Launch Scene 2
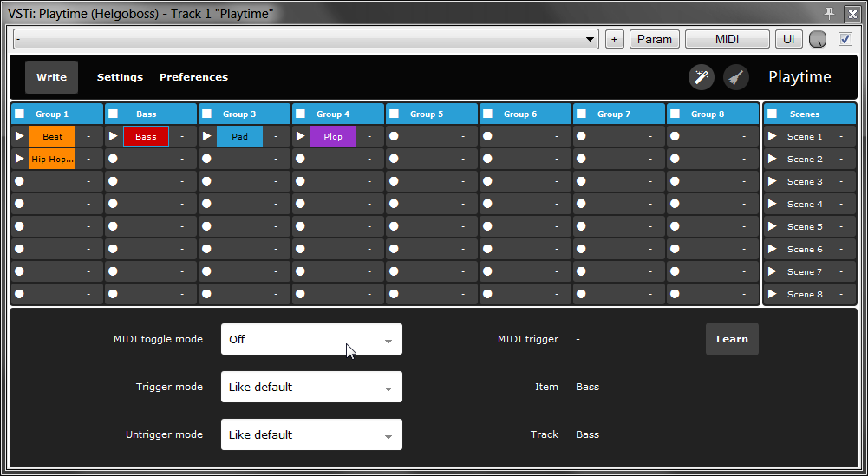Image resolution: width=868 pixels, height=476 pixels. coord(773,159)
